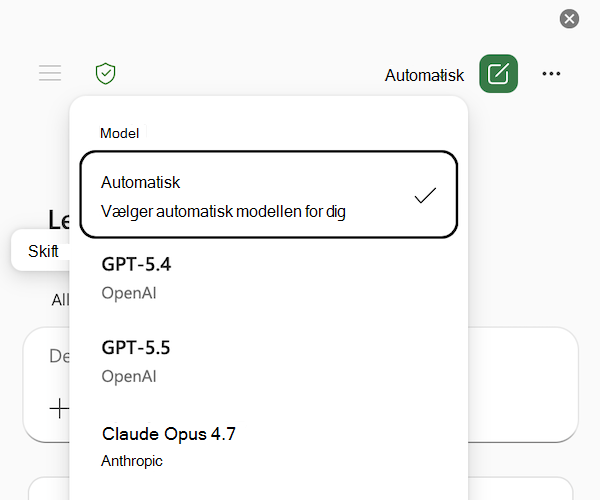Screen dimensions: 600x500
Task: Open the three-dot more options menu
Action: pos(551,73)
